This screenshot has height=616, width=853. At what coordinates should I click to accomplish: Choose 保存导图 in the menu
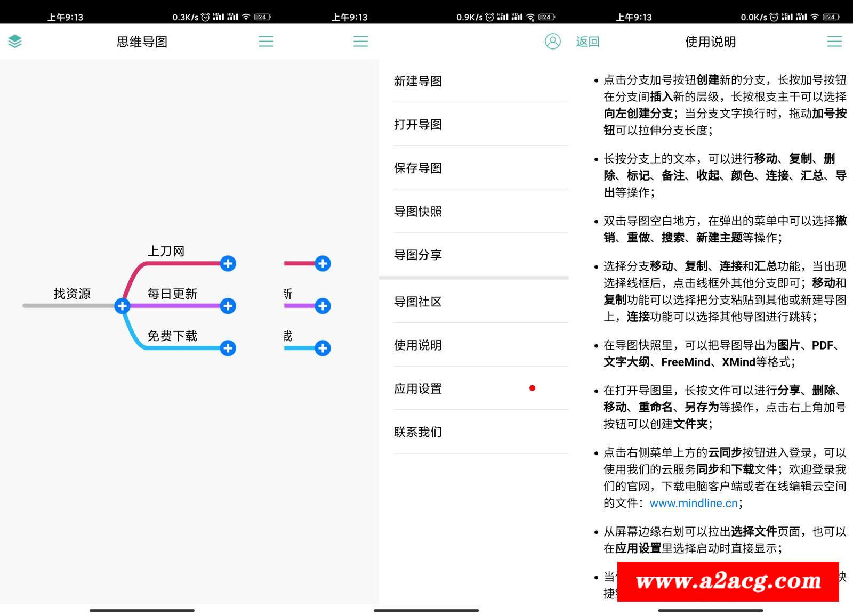418,168
